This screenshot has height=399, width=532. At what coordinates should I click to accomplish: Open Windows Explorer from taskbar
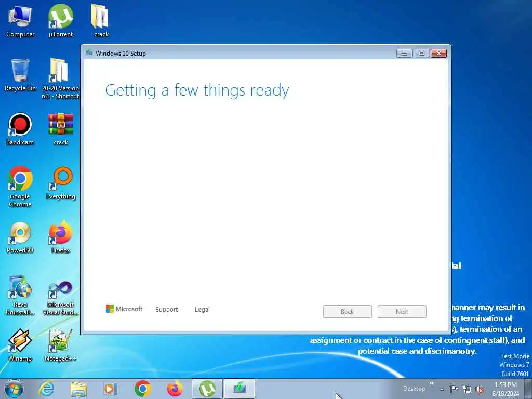point(78,389)
